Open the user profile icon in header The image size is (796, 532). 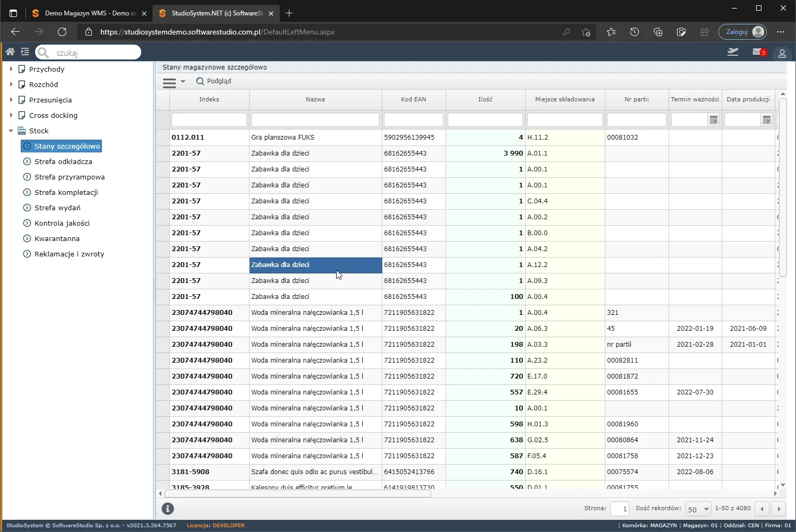[x=782, y=53]
